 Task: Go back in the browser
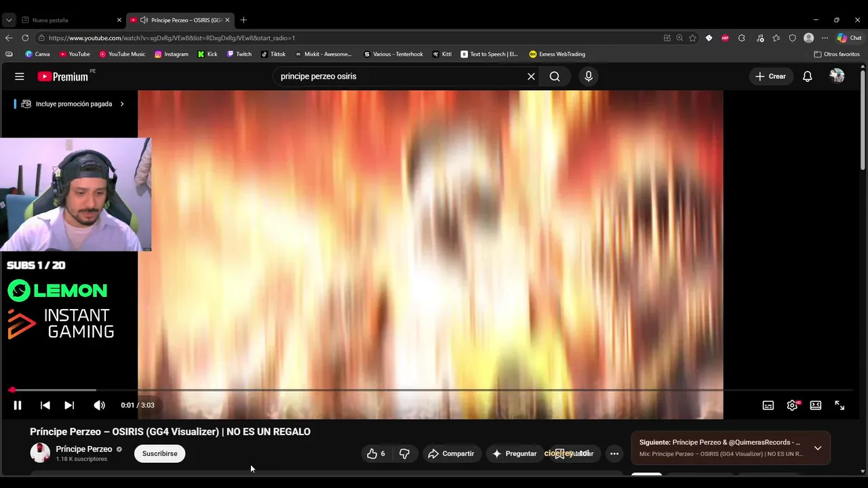click(9, 38)
